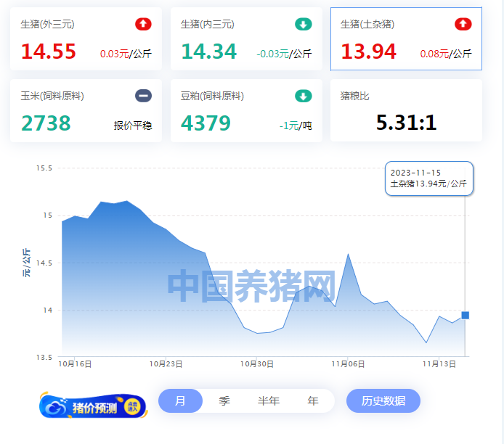The width and height of the screenshot is (504, 444).
Task: Click the 13.94 price value
Action: tap(369, 52)
